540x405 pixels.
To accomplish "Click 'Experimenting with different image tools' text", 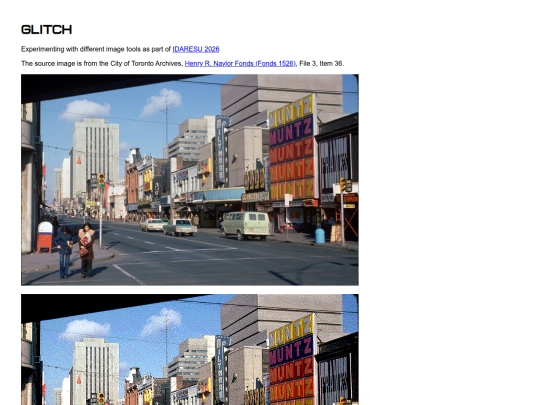I will 80,49.
